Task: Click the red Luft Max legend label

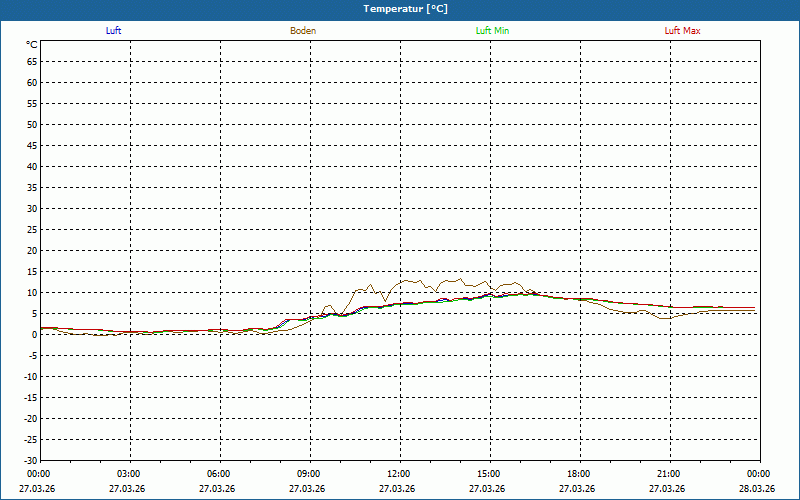Action: 682,31
